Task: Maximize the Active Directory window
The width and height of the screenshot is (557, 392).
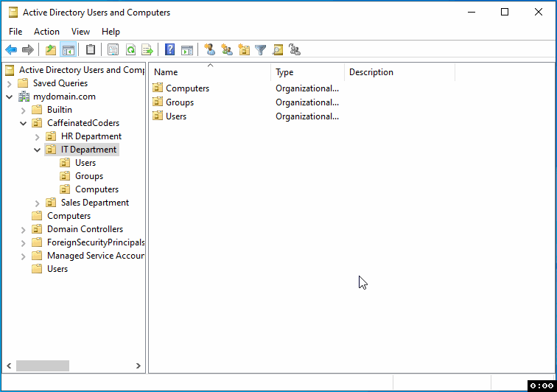Action: (505, 12)
